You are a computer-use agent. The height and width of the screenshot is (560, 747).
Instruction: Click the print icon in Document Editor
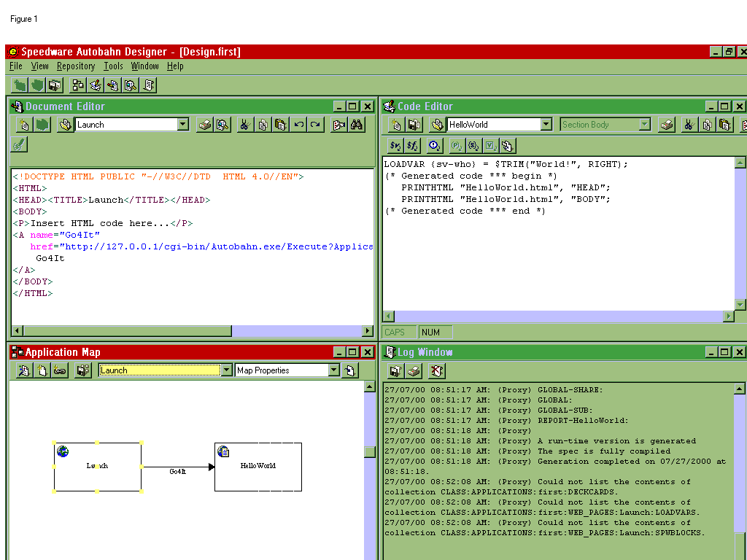[x=205, y=125]
